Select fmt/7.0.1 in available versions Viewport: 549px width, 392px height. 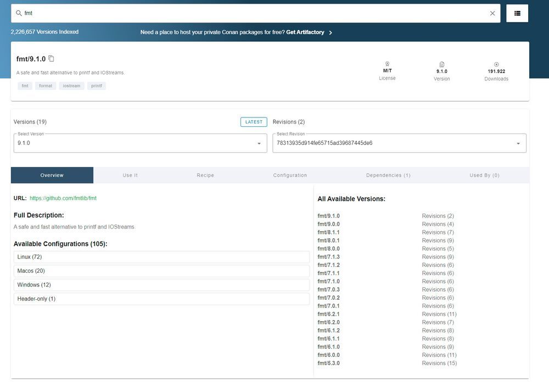click(x=328, y=306)
